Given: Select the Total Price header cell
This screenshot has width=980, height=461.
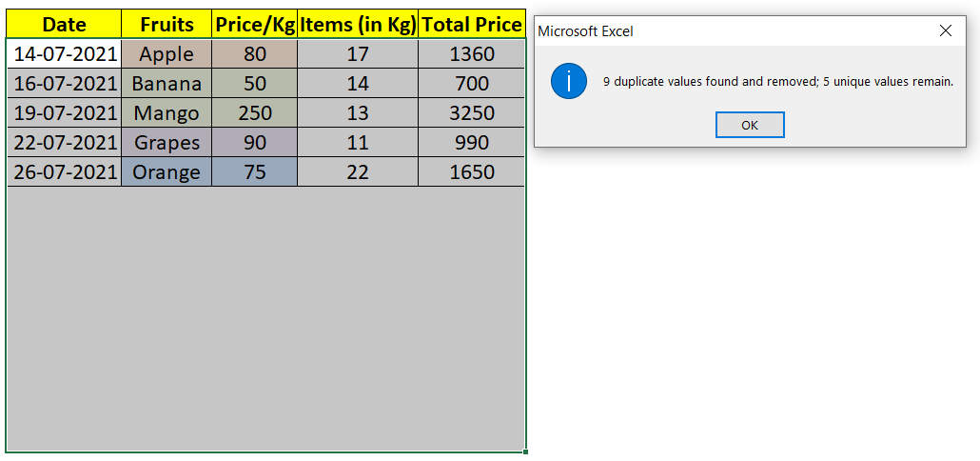Looking at the screenshot, I should point(471,25).
